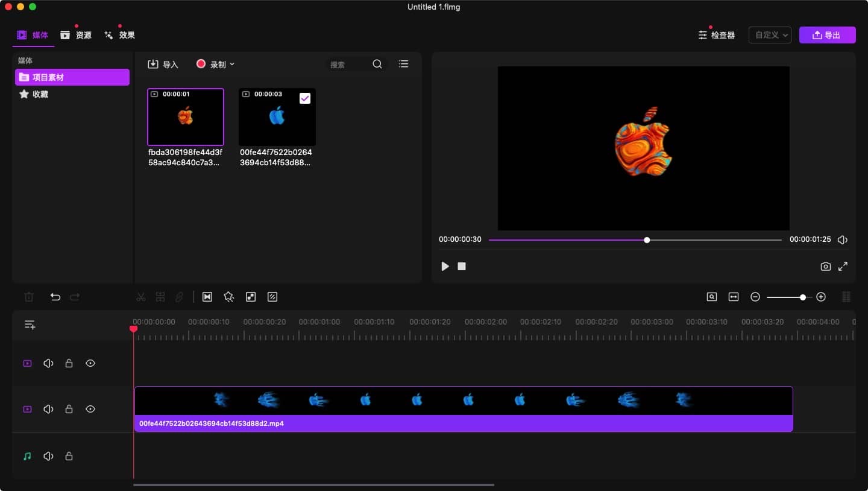Viewport: 868px width, 491px height.
Task: Lock the top video track
Action: [69, 363]
